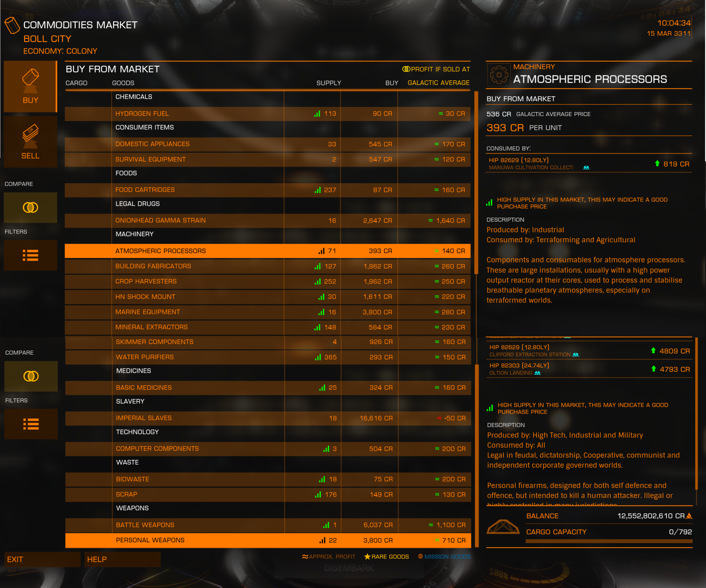Click HIP 82629 Manuwa Cultivation Collective entry
The width and height of the screenshot is (706, 588).
tap(589, 163)
